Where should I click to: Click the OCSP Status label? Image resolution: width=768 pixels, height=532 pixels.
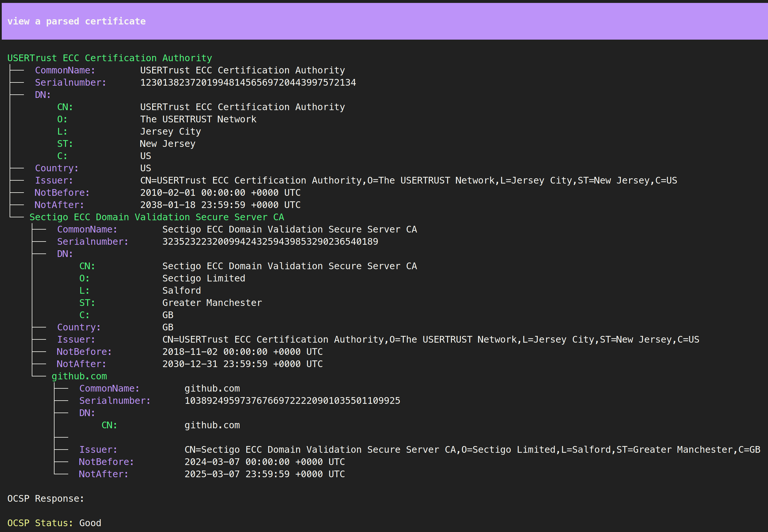(x=40, y=523)
